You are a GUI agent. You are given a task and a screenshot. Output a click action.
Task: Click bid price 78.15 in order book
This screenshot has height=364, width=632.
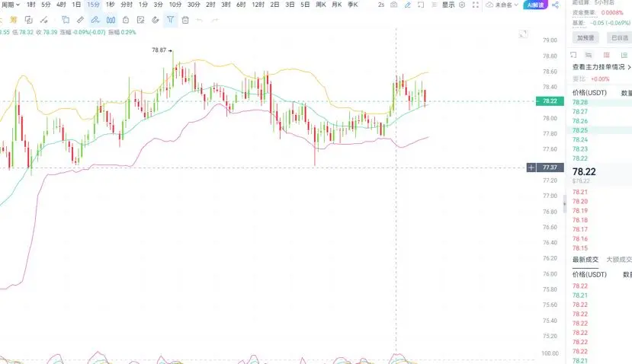tap(580, 248)
